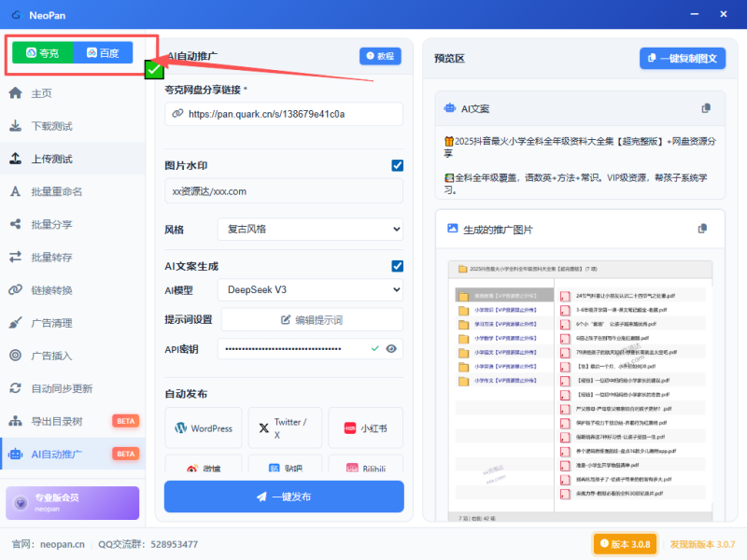The height and width of the screenshot is (560, 747).
Task: Switch to the 夸克 tab
Action: 43,53
